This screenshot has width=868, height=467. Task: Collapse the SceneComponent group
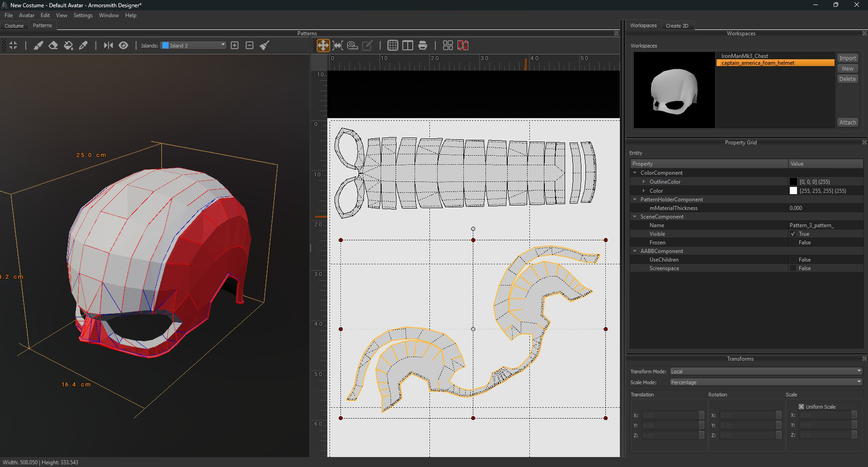pos(635,217)
